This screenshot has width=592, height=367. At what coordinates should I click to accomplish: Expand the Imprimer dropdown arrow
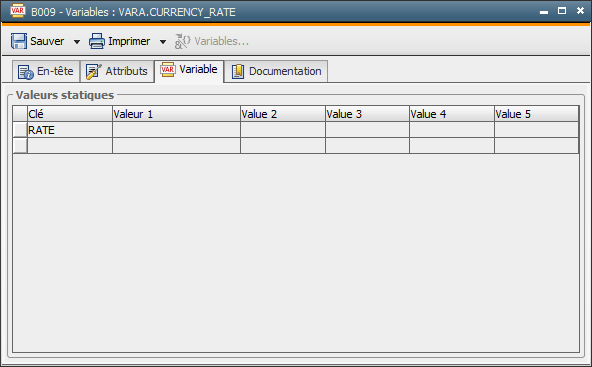coord(163,42)
